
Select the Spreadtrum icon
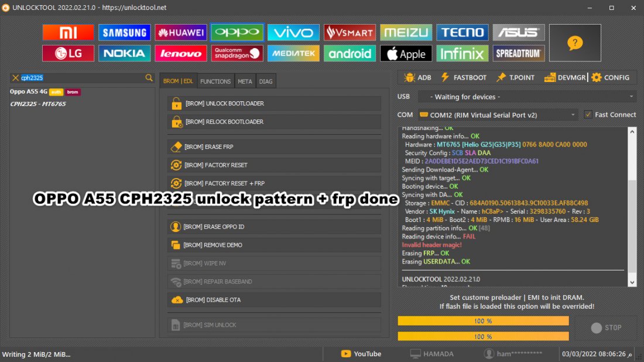pos(519,53)
